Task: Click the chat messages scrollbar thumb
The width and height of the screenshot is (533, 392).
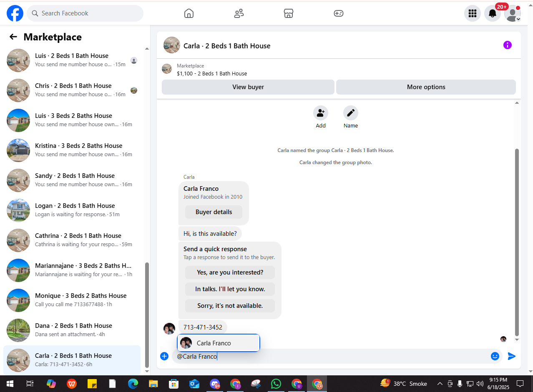Action: coord(517,242)
